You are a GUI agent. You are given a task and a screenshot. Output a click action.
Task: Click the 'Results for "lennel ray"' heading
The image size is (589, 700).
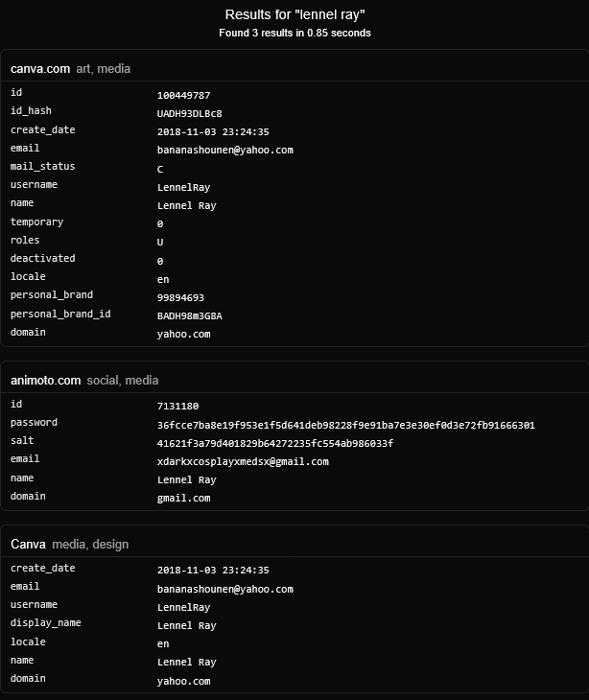[294, 14]
